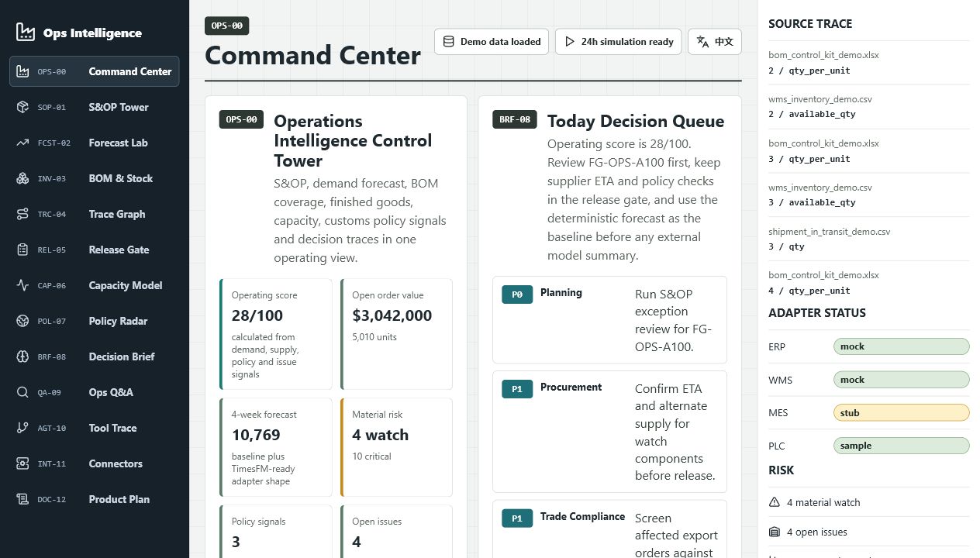Click the "3 / available_qty" trace value
Image resolution: width=980 pixels, height=558 pixels.
point(812,202)
